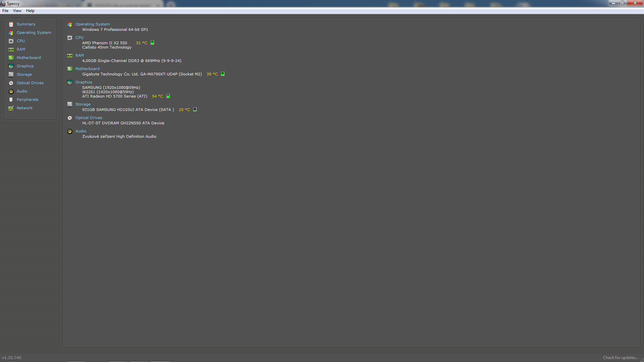Click the 39 °C motherboard temperature value

point(212,74)
